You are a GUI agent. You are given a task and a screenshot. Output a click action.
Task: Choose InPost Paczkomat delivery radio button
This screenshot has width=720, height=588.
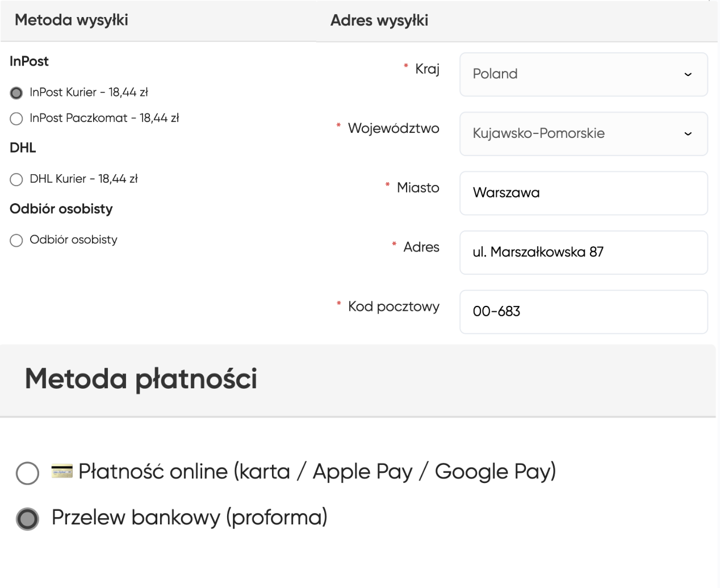tap(16, 119)
